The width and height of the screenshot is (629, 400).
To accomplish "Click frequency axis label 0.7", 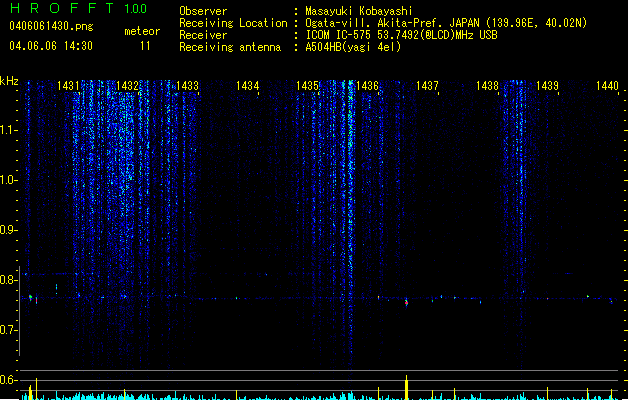I will [8, 330].
